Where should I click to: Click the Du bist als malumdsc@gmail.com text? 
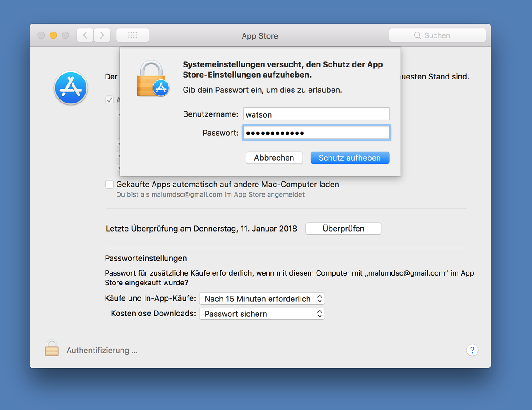click(210, 194)
